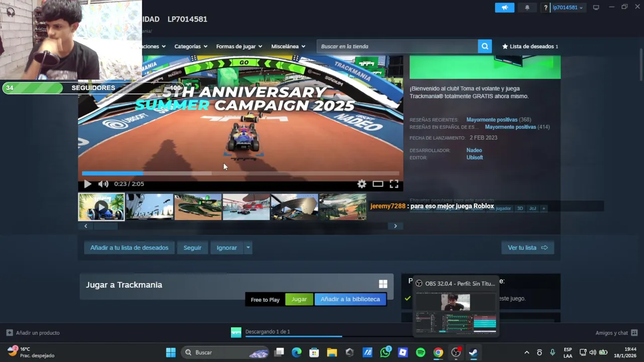The height and width of the screenshot is (362, 644).
Task: Mute the trailer with the speaker icon
Action: [x=103, y=184]
